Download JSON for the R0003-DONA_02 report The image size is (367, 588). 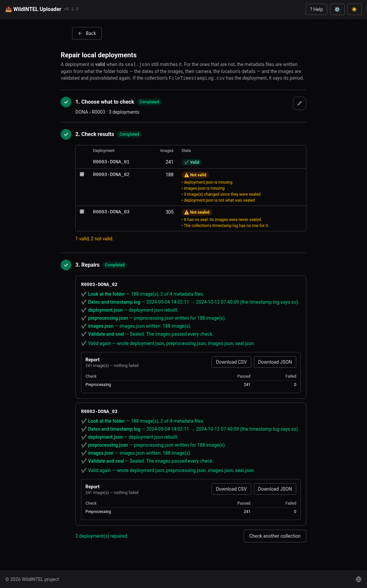[275, 362]
